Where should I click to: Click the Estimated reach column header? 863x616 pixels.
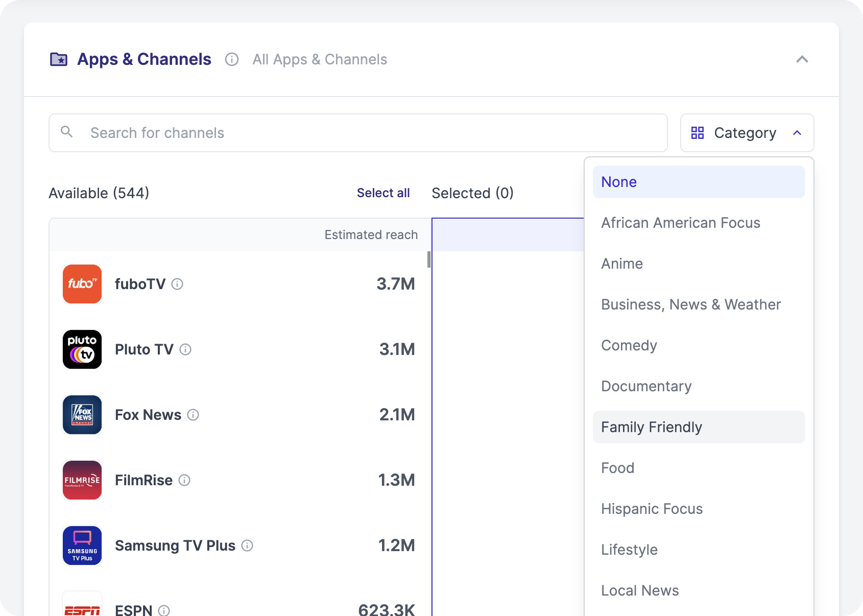371,235
